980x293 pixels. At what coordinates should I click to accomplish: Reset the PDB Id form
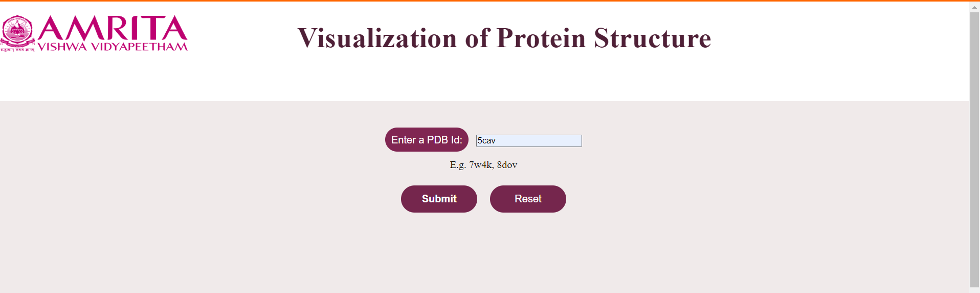pos(528,199)
